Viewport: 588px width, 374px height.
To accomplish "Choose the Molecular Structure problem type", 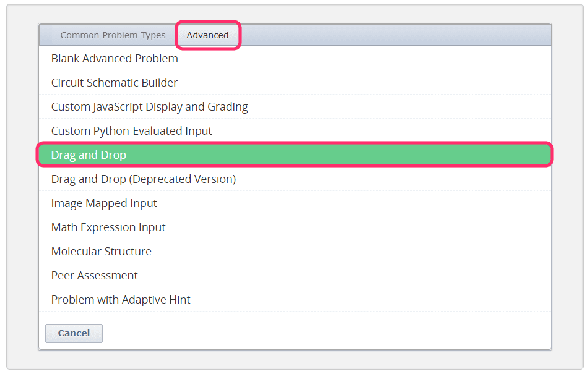I will click(x=101, y=252).
